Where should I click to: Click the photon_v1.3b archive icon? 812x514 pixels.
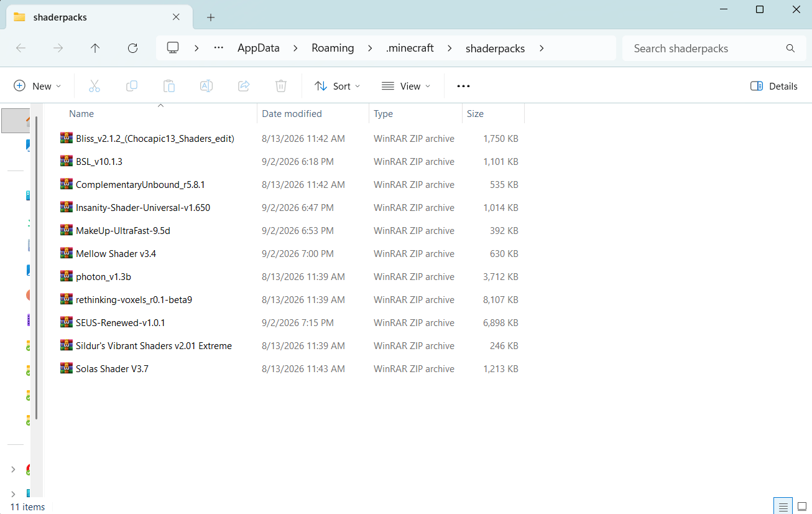(x=67, y=276)
